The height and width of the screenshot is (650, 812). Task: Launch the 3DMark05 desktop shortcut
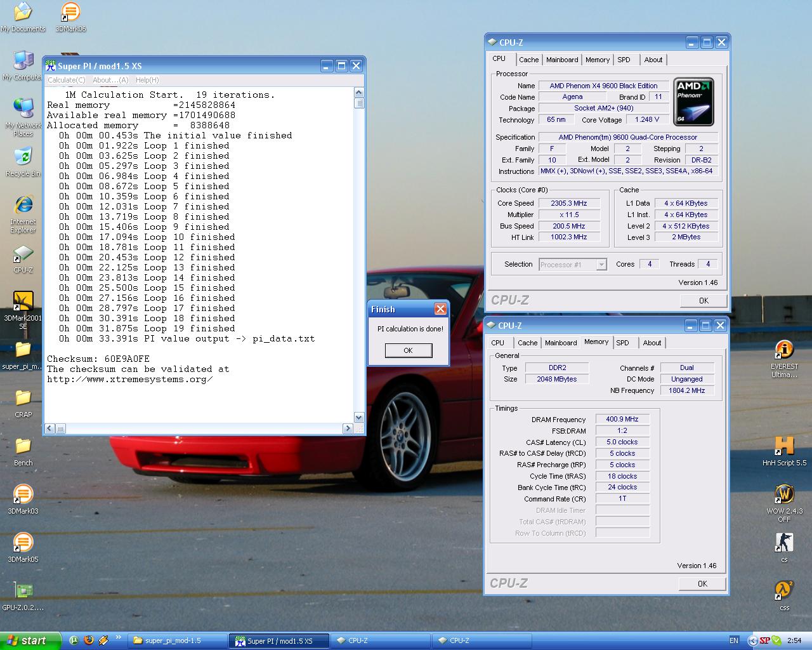click(23, 548)
